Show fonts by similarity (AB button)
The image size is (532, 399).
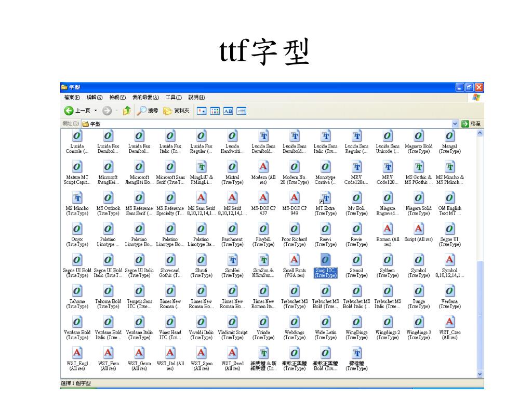(x=228, y=111)
